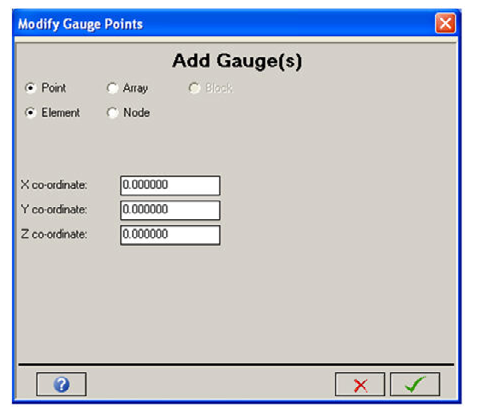Click the 'X co-ordinate:' label
Screen dimensions: 480x414
tap(54, 185)
